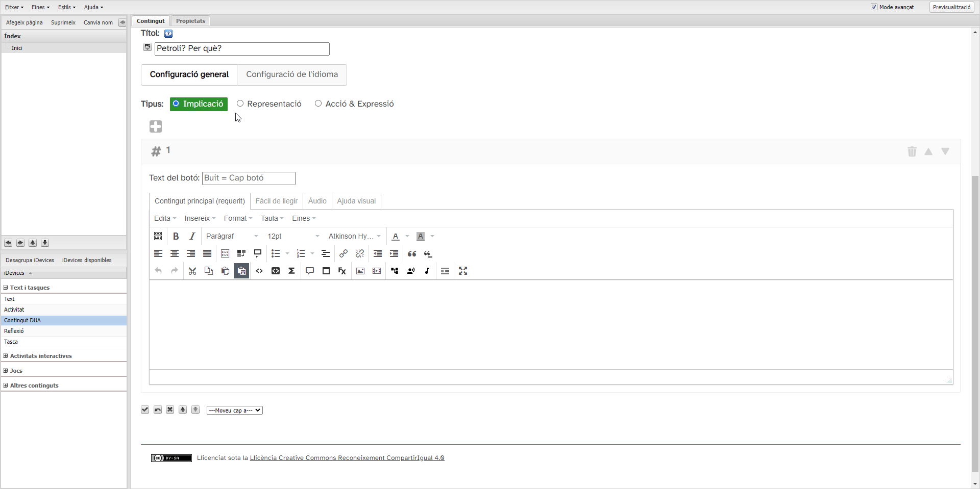Screen dimensions: 980x489
Task: Switch to the Propietats tab
Action: 190,21
